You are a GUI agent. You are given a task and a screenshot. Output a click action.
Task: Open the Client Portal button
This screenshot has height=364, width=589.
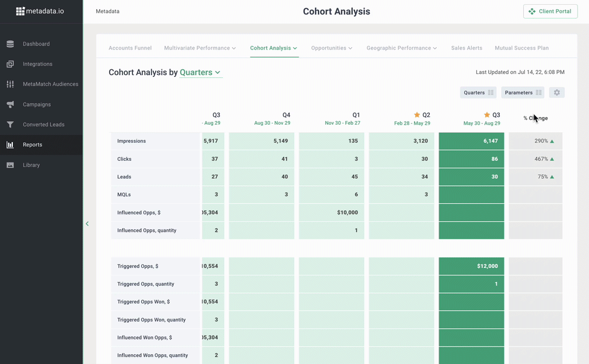click(x=550, y=12)
